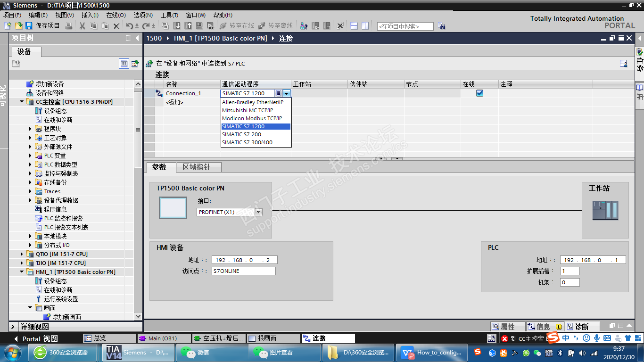
Task: Select Allen-Bradley EtherNet/IP driver option
Action: pyautogui.click(x=256, y=102)
